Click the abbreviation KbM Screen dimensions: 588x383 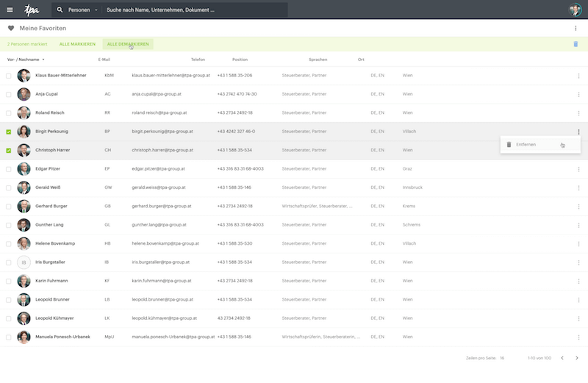pyautogui.click(x=109, y=76)
